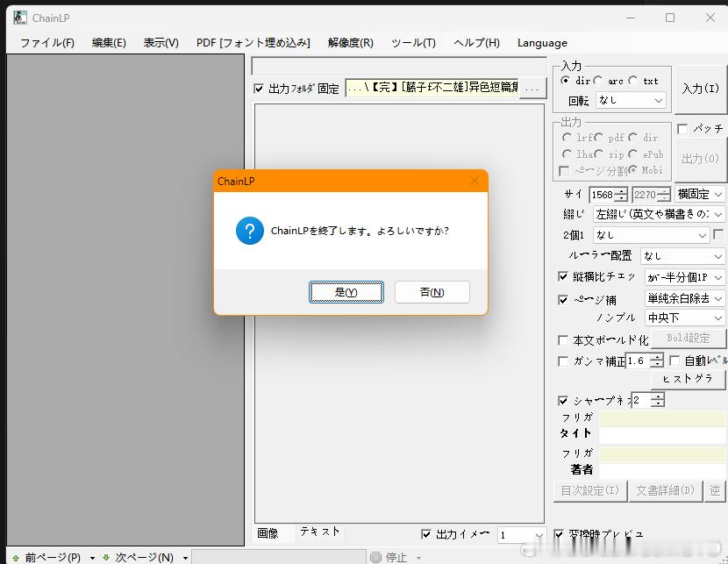
Task: Select the txt input radio button
Action: point(632,81)
